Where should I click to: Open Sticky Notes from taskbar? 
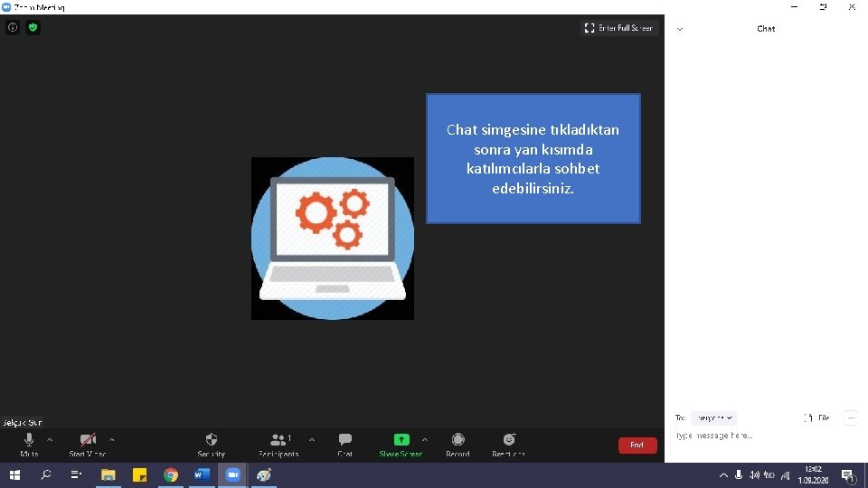tap(139, 475)
